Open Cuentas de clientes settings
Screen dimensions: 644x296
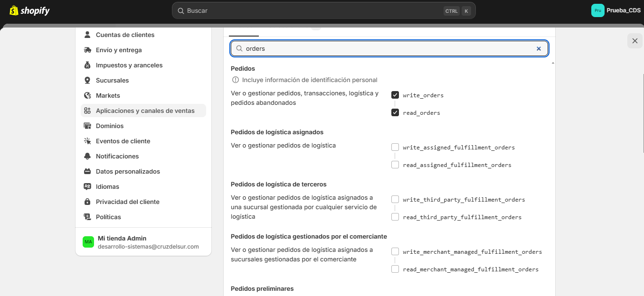click(124, 35)
